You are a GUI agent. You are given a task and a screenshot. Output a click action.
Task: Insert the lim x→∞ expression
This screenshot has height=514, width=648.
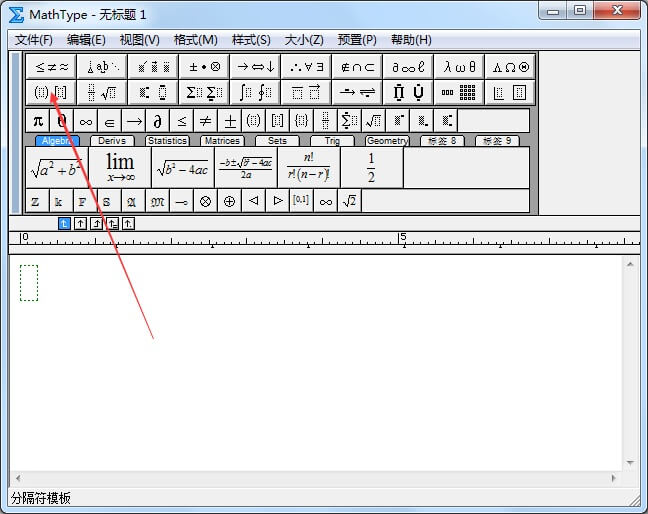click(120, 168)
